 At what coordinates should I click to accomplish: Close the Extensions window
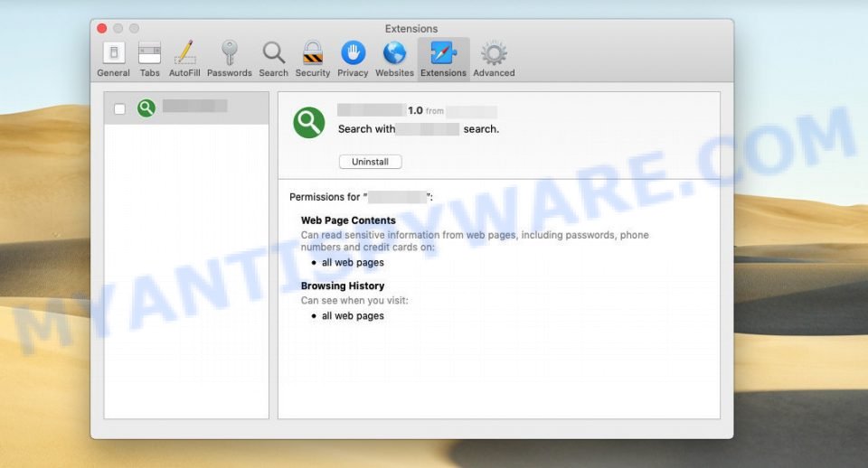(102, 28)
